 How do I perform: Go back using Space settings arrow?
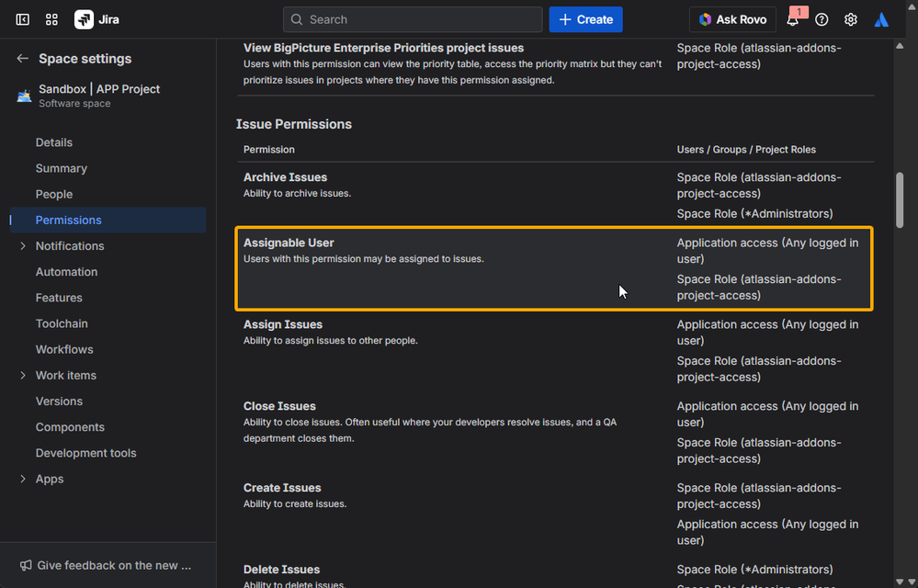(x=22, y=59)
